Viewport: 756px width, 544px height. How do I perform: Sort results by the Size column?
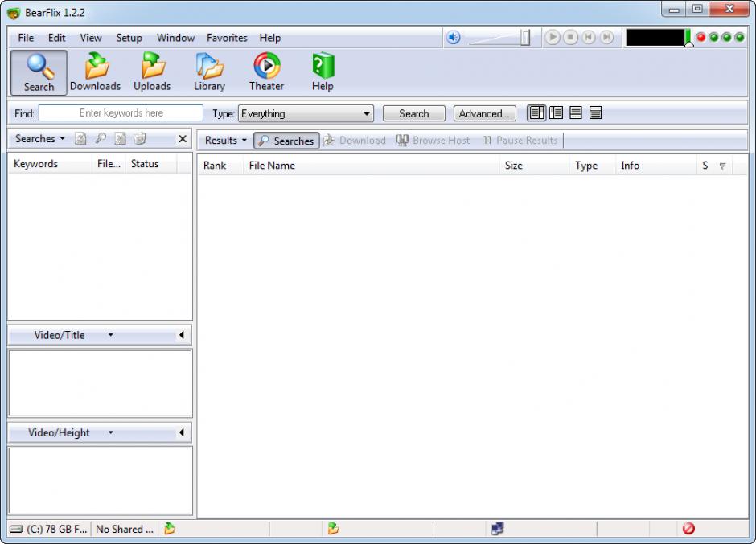534,166
